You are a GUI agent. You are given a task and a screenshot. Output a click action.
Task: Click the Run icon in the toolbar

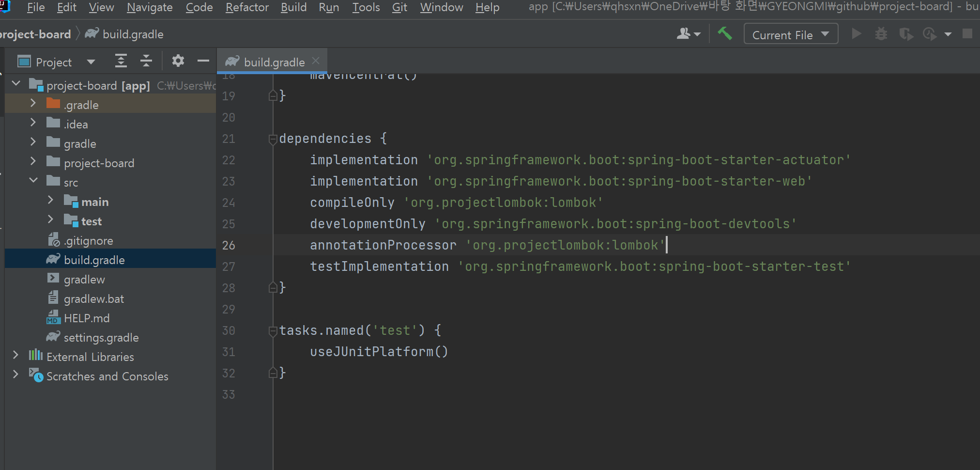coord(856,33)
